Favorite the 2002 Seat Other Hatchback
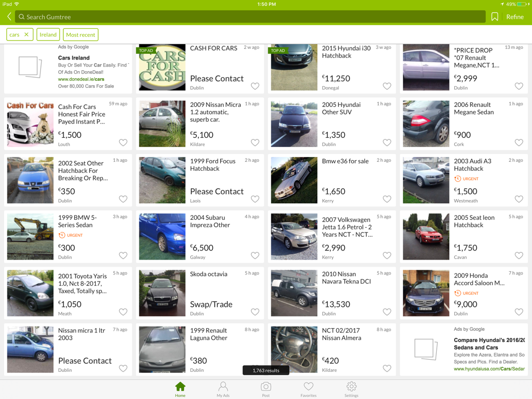This screenshot has width=532, height=399. [x=123, y=199]
